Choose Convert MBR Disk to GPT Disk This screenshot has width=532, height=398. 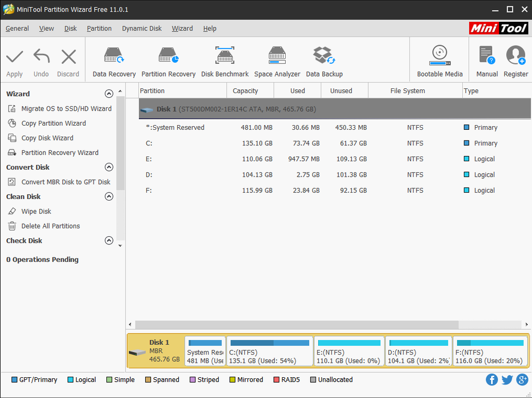(65, 182)
